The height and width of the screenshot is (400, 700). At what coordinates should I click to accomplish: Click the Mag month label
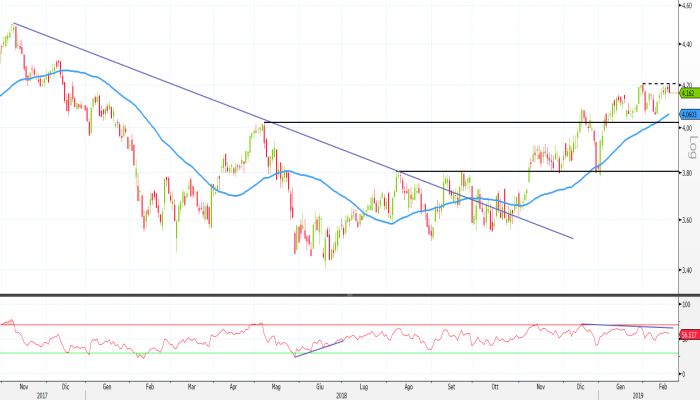tap(276, 387)
